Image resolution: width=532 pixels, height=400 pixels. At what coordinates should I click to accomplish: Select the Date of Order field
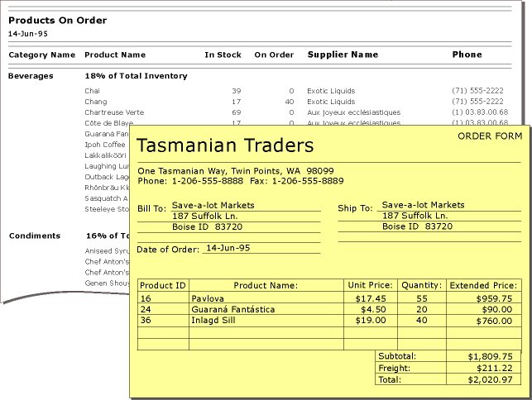pyautogui.click(x=227, y=248)
